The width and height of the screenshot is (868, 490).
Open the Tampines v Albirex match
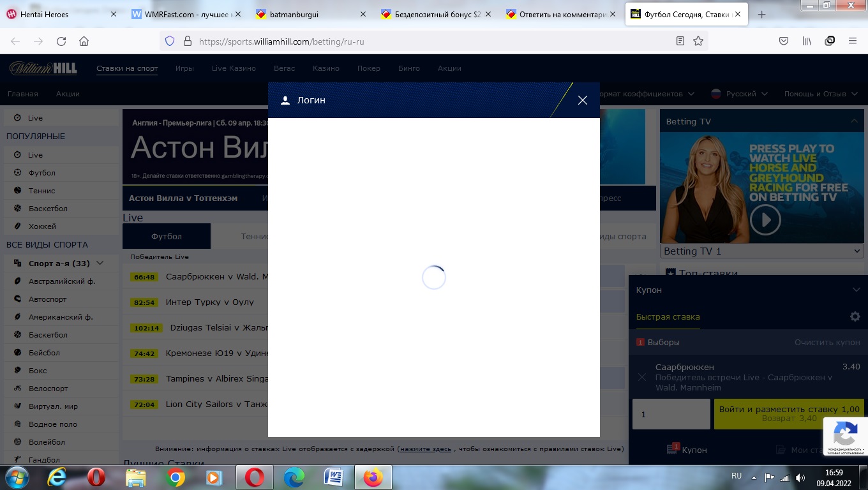coord(216,379)
